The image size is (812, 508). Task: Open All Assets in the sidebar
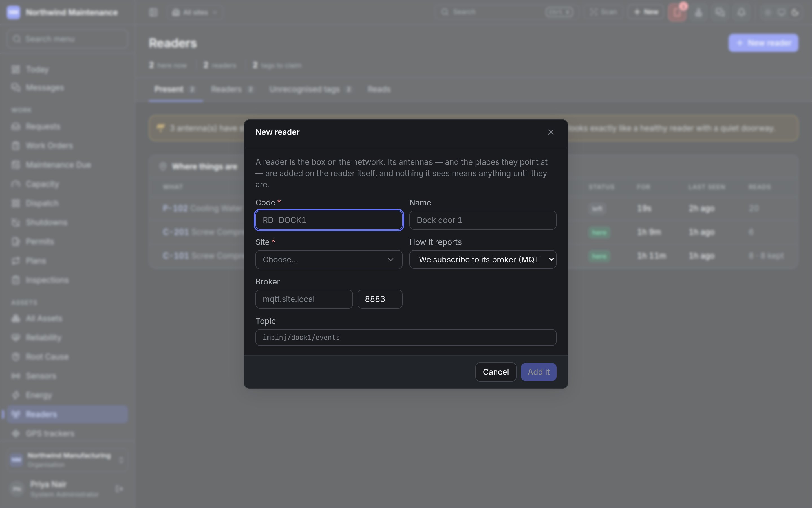click(x=67, y=319)
